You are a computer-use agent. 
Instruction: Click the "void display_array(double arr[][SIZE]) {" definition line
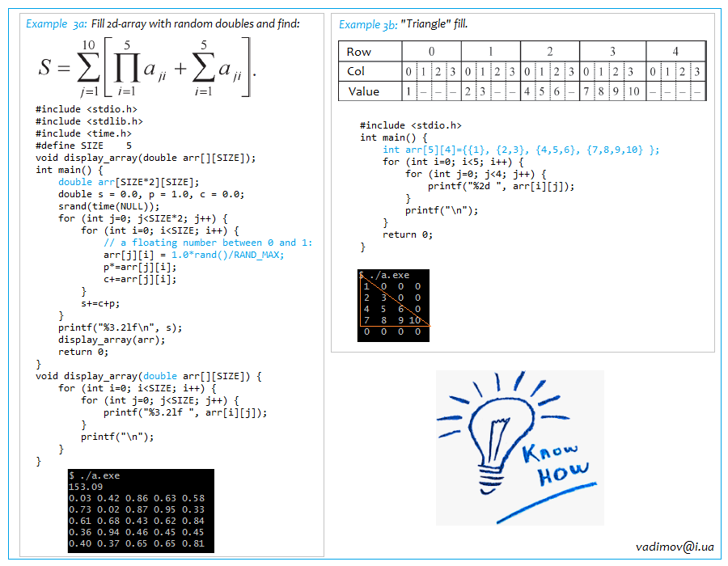(x=149, y=376)
